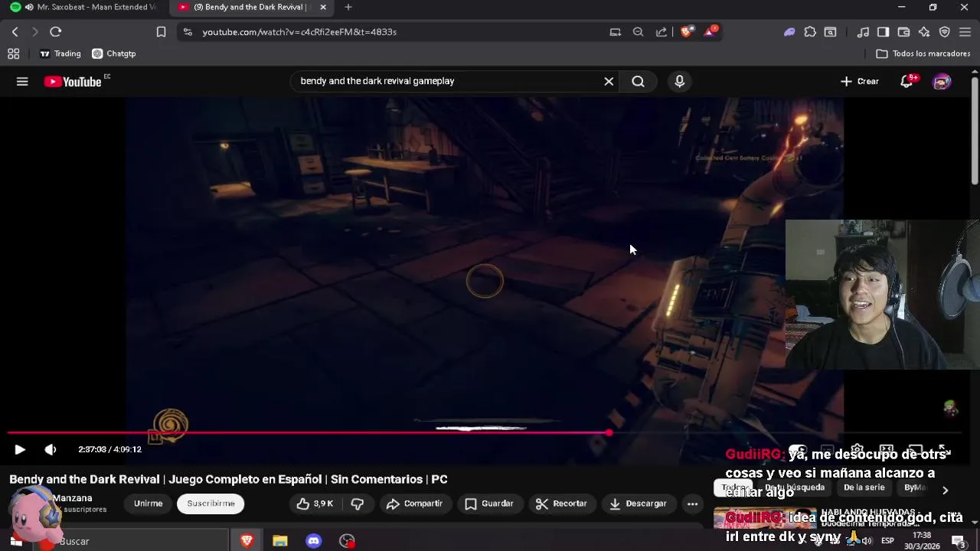Open the Brave VPN shield icon
This screenshot has width=980, height=551.
(x=944, y=31)
